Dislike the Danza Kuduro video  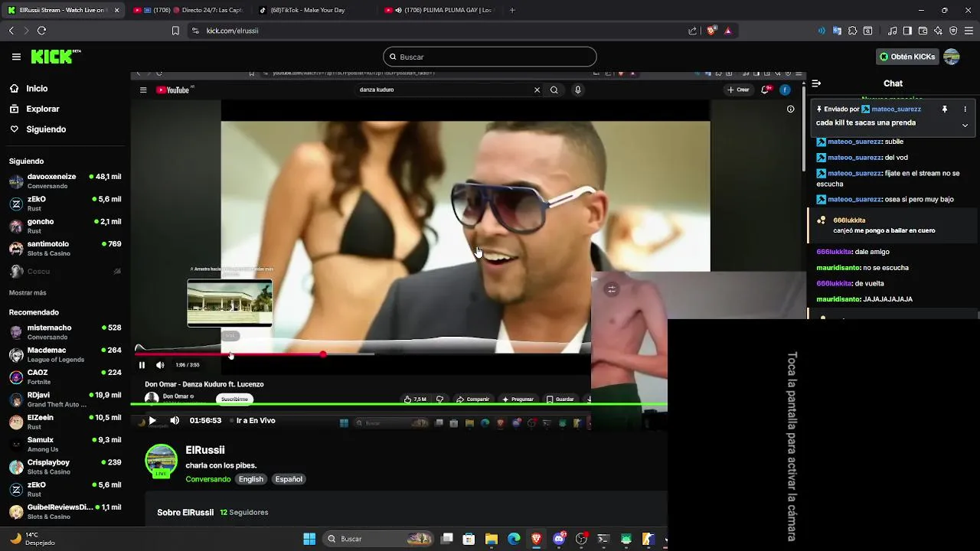[x=439, y=399]
